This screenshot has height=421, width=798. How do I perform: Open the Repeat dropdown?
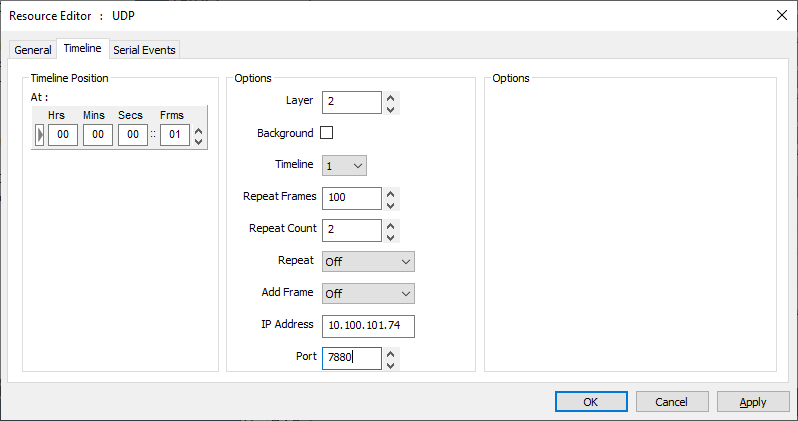pyautogui.click(x=368, y=262)
